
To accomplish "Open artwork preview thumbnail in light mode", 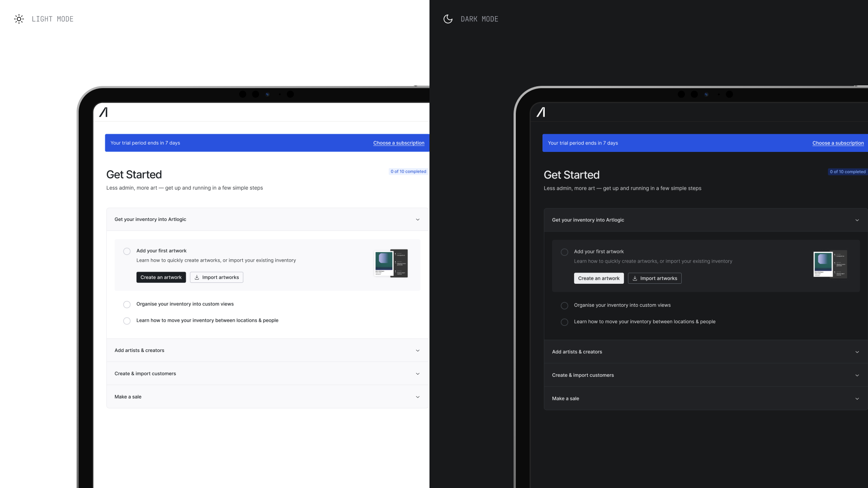I will pos(392,263).
